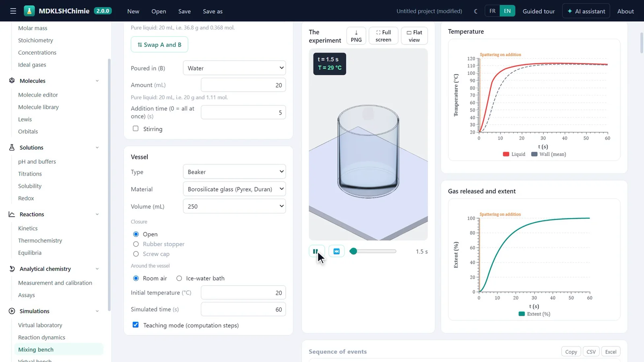644x362 pixels.
Task: Select Screw cap closure
Action: click(x=136, y=254)
